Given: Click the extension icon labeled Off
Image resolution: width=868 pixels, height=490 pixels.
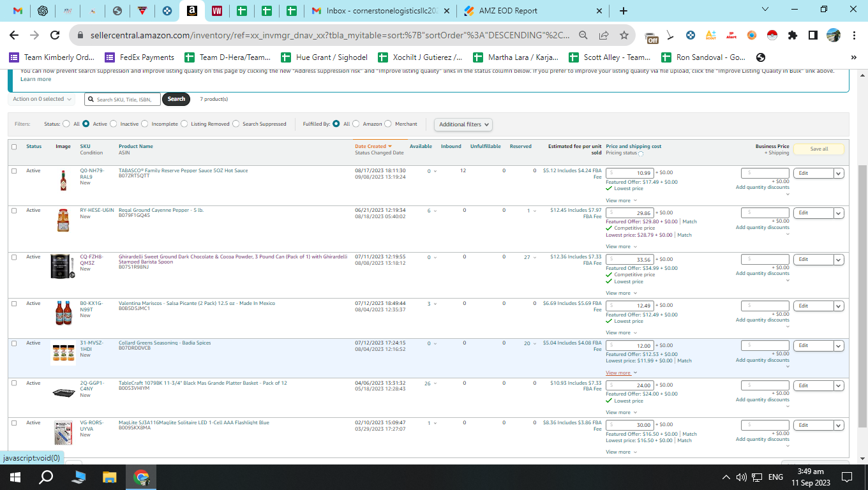Looking at the screenshot, I should tap(652, 37).
